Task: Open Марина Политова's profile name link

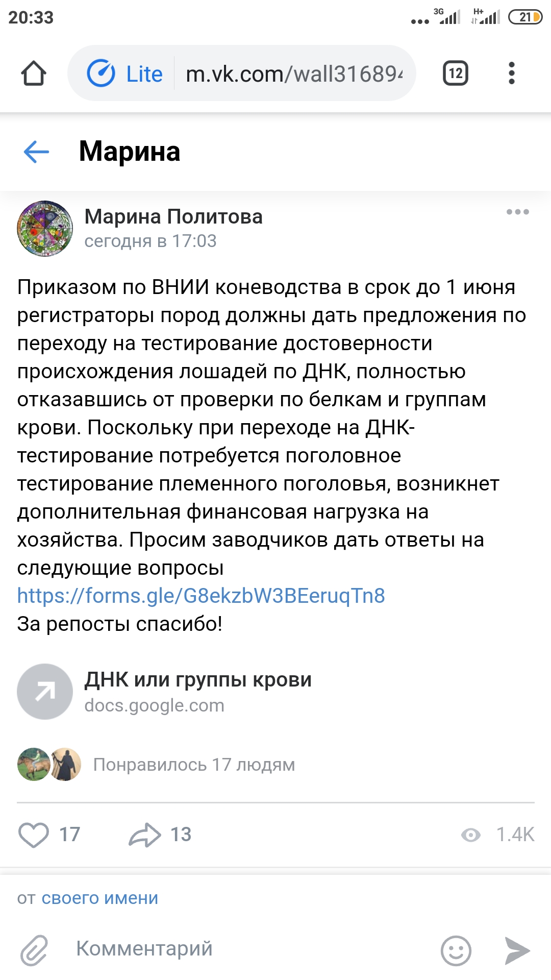Action: [173, 217]
